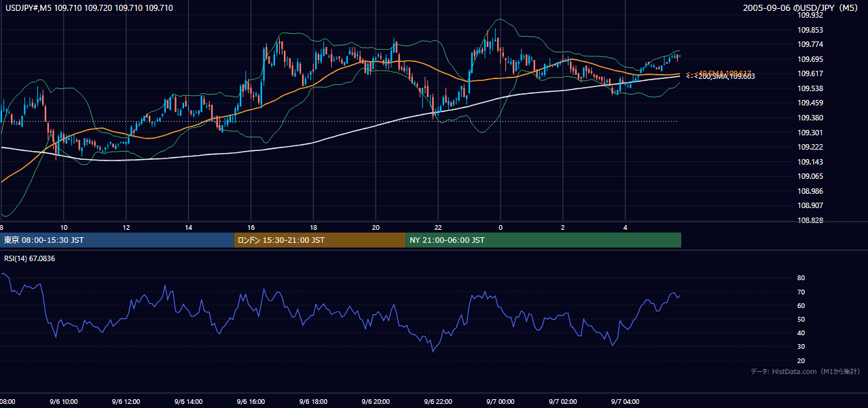
Task: Click the 9/6 18:00 bottom timeline label
Action: point(313,402)
